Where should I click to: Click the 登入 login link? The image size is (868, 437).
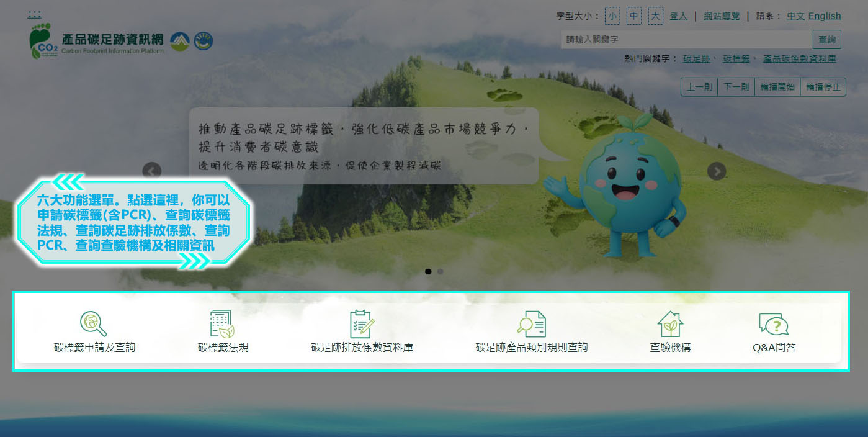[x=678, y=16]
